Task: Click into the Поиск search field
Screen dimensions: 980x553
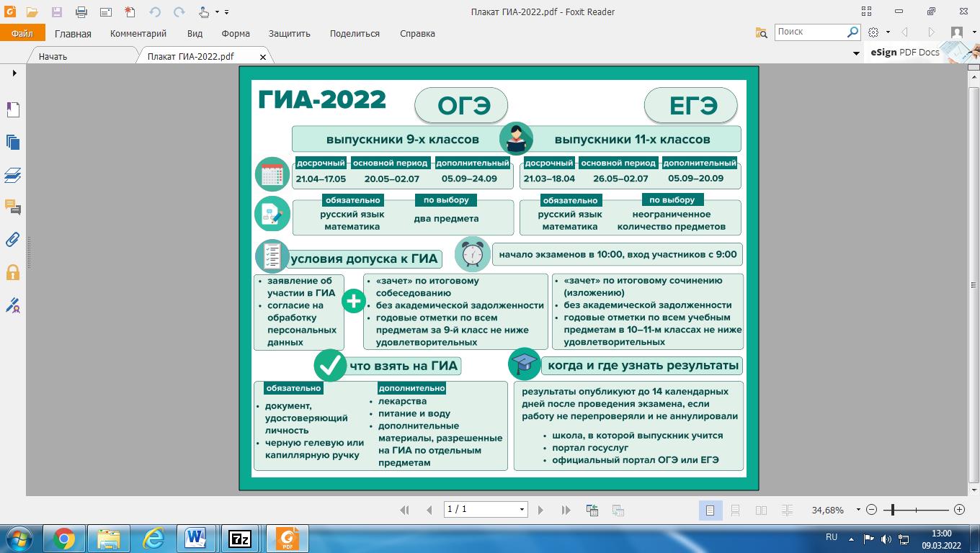Action: (x=811, y=32)
